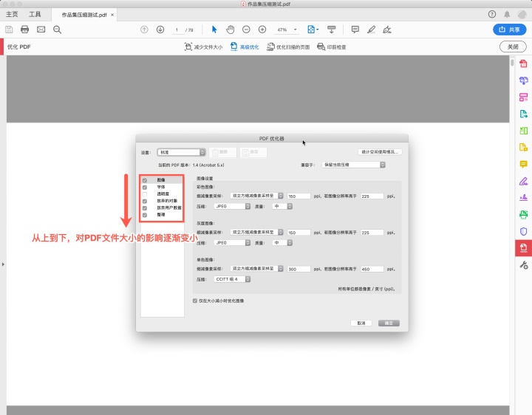Choose 印前检查 in the optimize bar

(332, 47)
